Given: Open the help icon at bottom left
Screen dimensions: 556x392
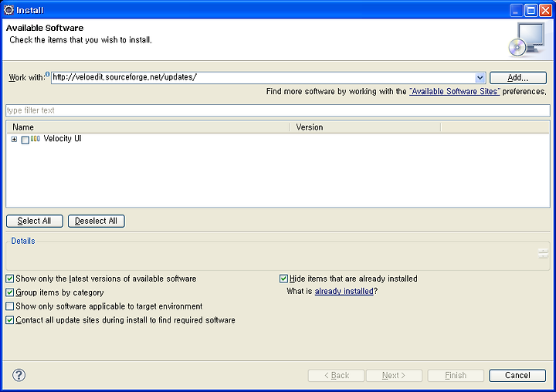Looking at the screenshot, I should (x=19, y=375).
